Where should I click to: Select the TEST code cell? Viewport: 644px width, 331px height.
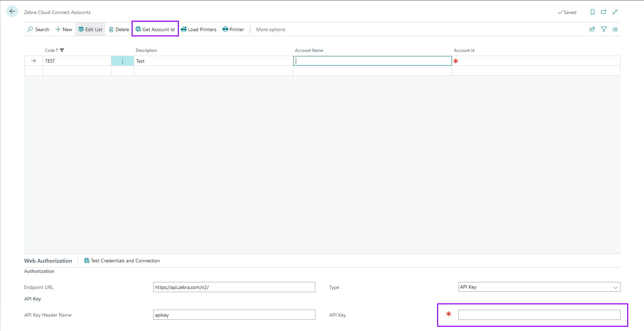click(x=77, y=61)
